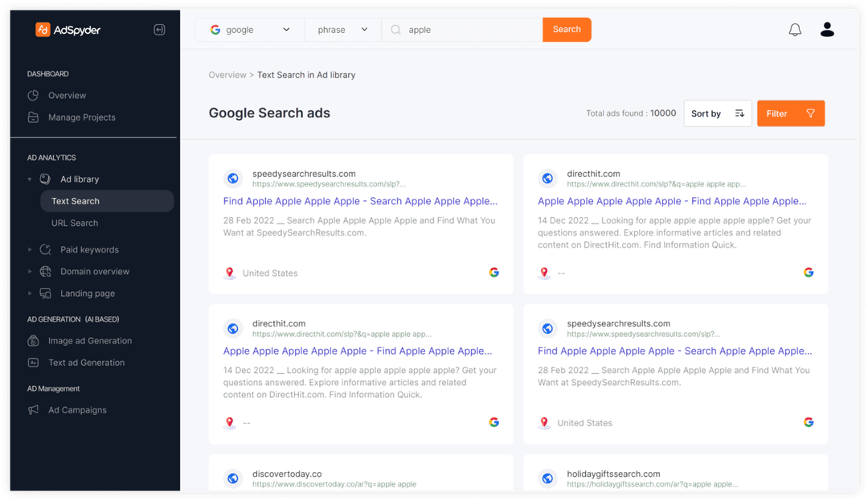Open the AdSpyder home logo
Image resolution: width=868 pixels, height=501 pixels.
[x=68, y=29]
